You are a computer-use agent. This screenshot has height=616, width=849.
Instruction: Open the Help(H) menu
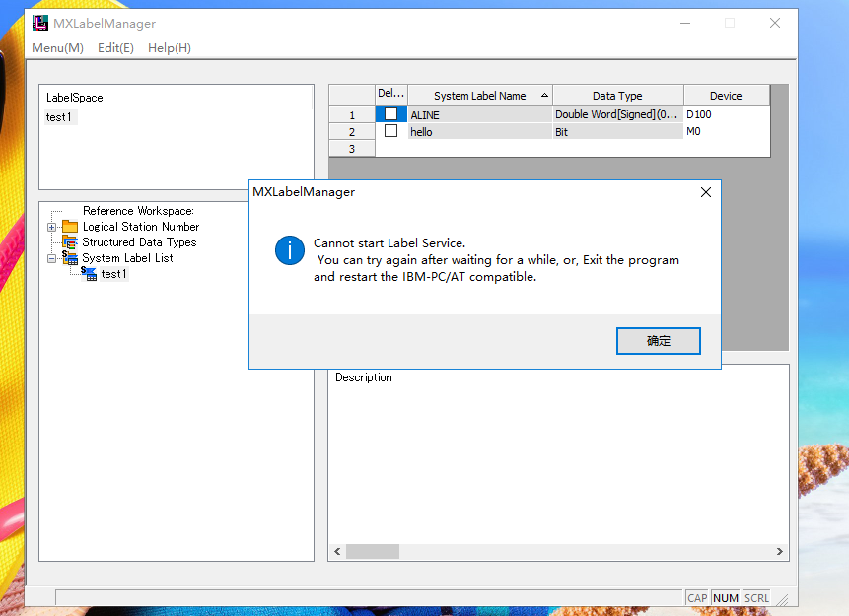point(170,48)
